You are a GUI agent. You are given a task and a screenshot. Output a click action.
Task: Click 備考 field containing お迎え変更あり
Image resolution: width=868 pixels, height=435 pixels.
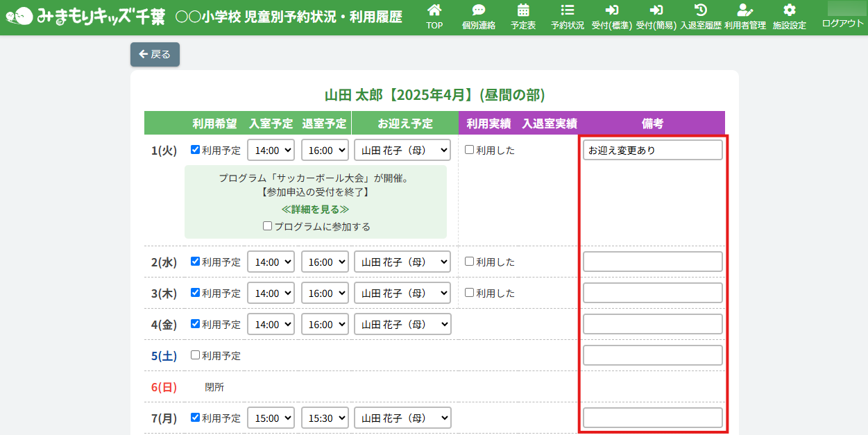[652, 150]
